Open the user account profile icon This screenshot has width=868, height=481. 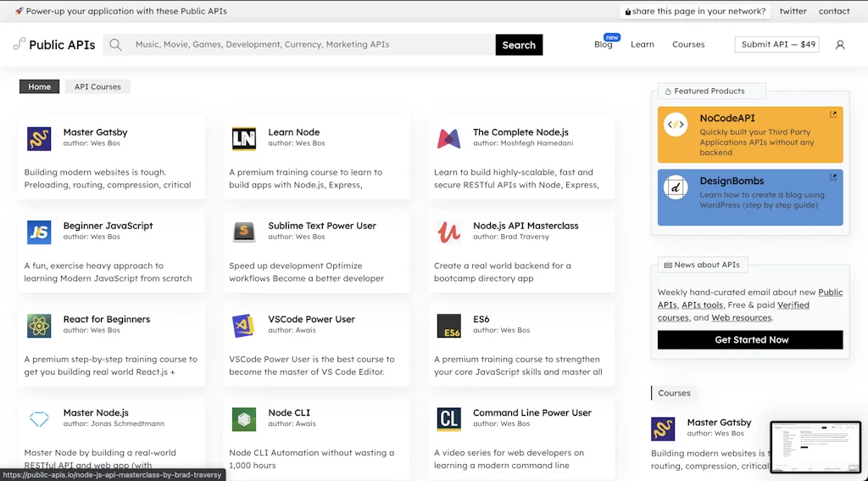pyautogui.click(x=840, y=45)
